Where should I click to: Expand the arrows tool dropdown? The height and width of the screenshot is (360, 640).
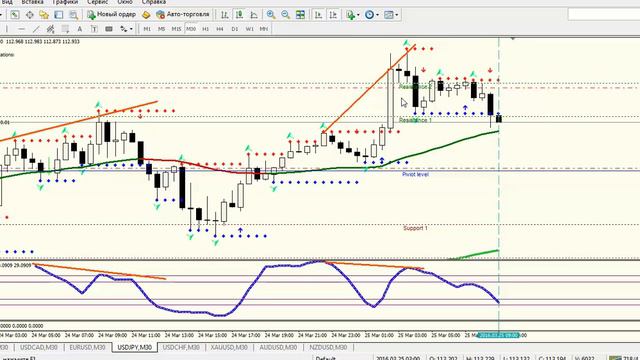(x=131, y=29)
